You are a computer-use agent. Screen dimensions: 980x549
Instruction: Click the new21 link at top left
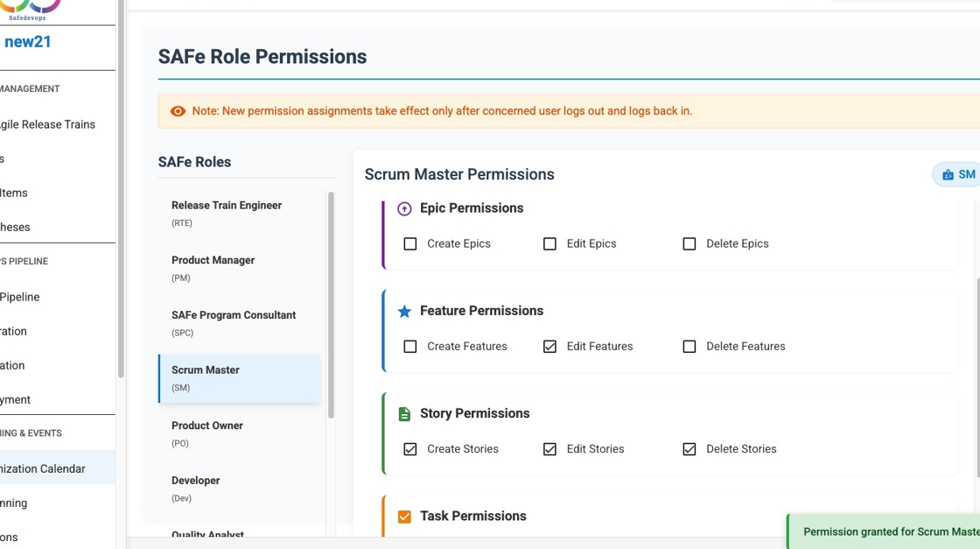point(27,41)
